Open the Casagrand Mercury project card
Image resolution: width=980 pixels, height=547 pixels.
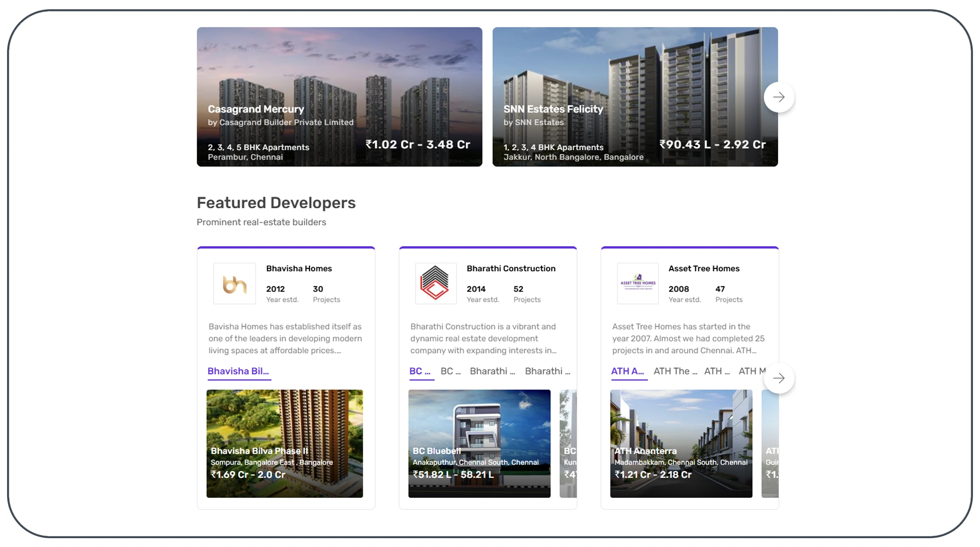point(339,97)
